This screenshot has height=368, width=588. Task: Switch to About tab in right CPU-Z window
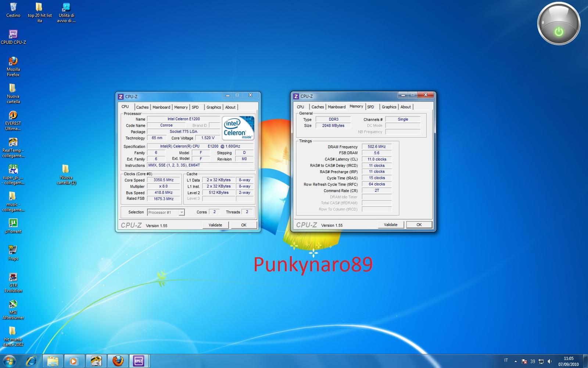click(x=406, y=107)
